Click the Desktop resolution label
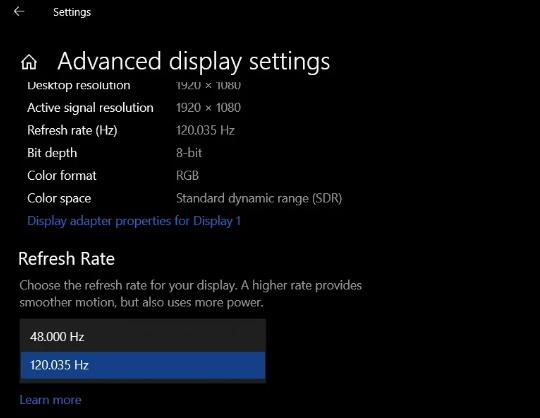 [x=79, y=85]
